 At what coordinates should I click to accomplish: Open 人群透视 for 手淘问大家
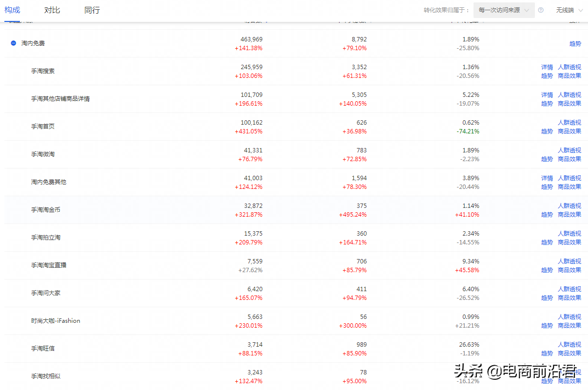pyautogui.click(x=569, y=289)
